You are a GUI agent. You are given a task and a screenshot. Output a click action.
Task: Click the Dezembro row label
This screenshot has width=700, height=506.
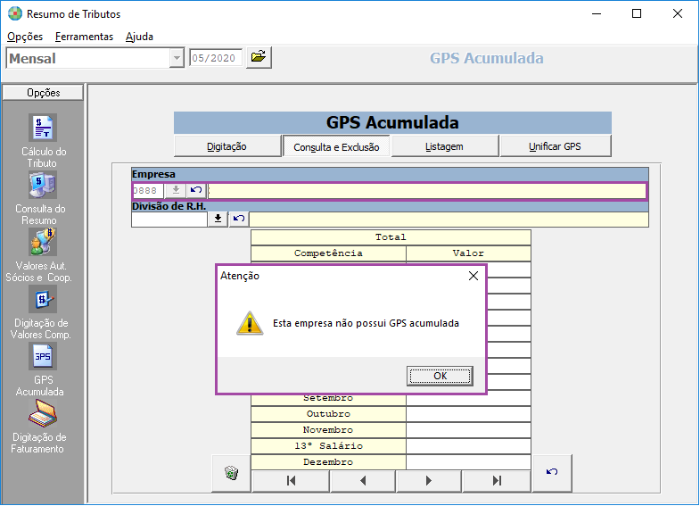click(328, 462)
